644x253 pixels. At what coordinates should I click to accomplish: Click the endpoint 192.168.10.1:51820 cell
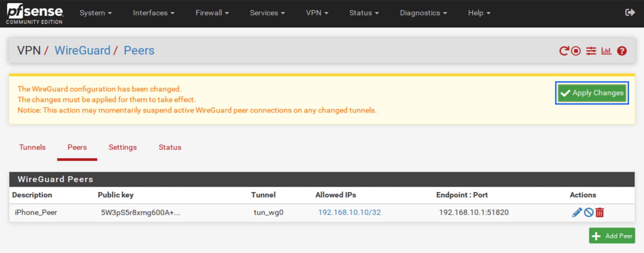click(474, 212)
